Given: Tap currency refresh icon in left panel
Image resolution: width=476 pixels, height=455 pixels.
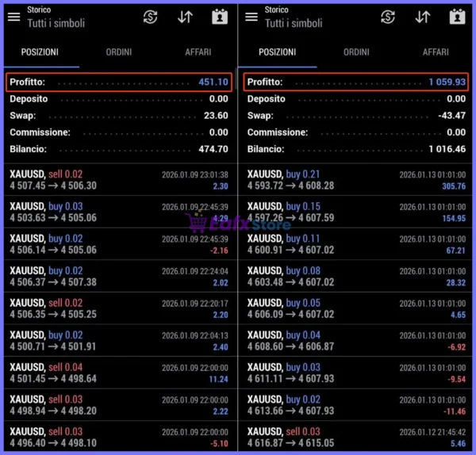Looking at the screenshot, I should point(150,17).
